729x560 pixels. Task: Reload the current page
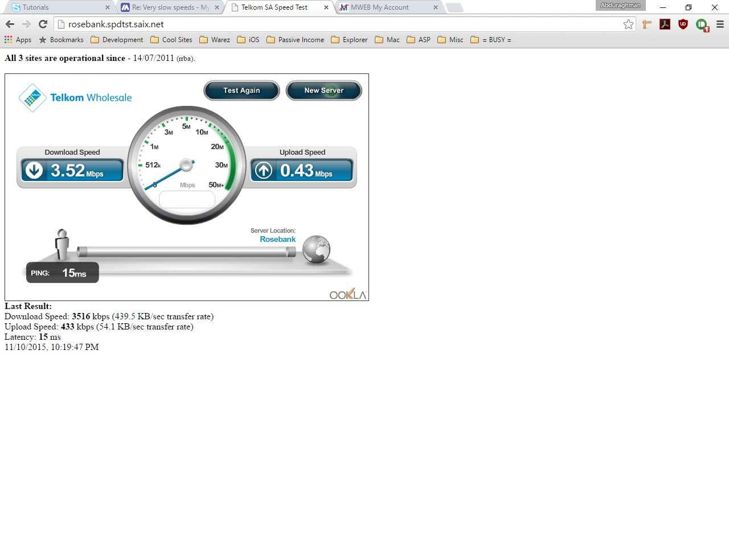coord(43,24)
